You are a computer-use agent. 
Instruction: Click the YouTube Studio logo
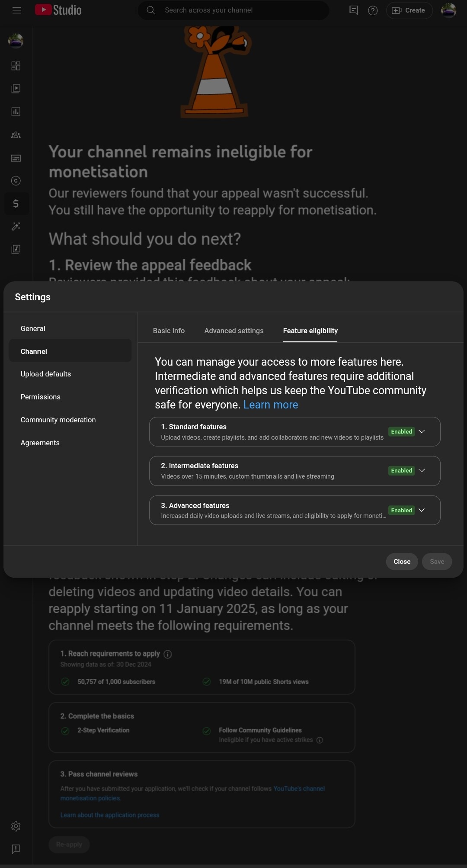(58, 10)
